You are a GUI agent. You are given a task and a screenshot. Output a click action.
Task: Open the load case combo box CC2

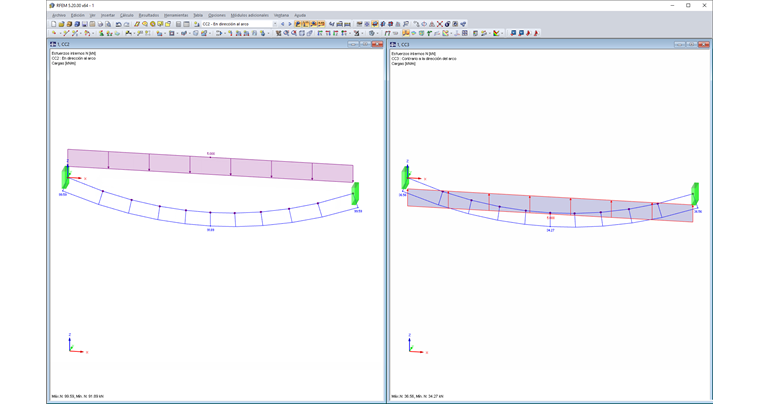point(237,24)
